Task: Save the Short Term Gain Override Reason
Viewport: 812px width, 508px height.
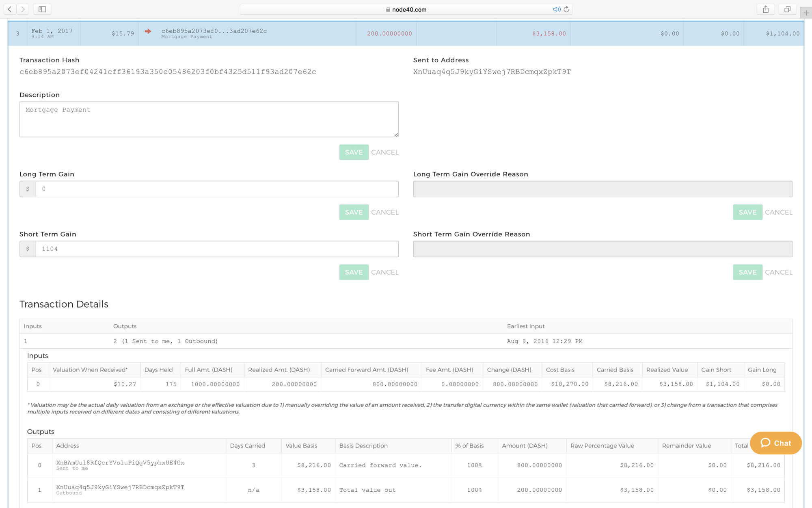Action: [x=747, y=272]
